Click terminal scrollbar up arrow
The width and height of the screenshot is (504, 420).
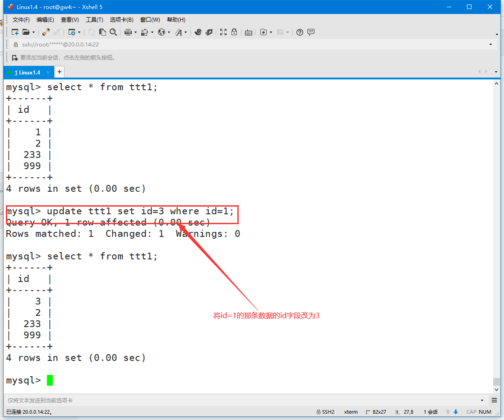(x=497, y=83)
